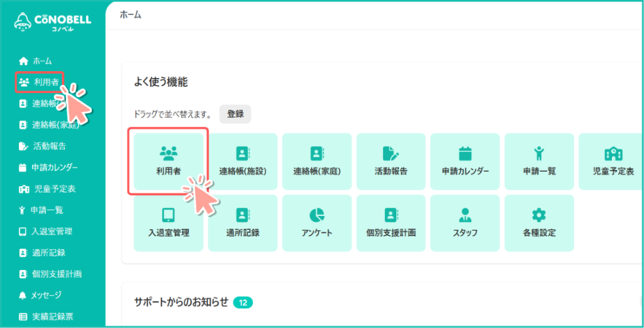Open the スタッフ shortcut tile

pyautogui.click(x=465, y=223)
